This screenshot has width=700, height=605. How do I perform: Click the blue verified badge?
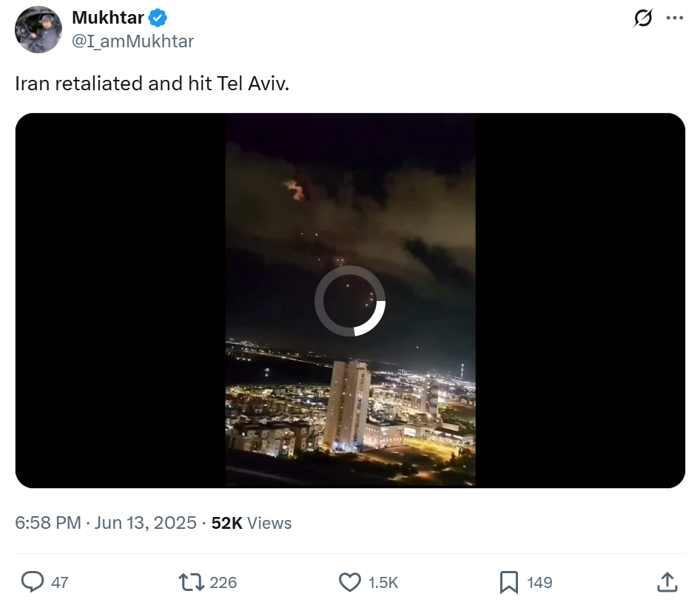coord(159,18)
